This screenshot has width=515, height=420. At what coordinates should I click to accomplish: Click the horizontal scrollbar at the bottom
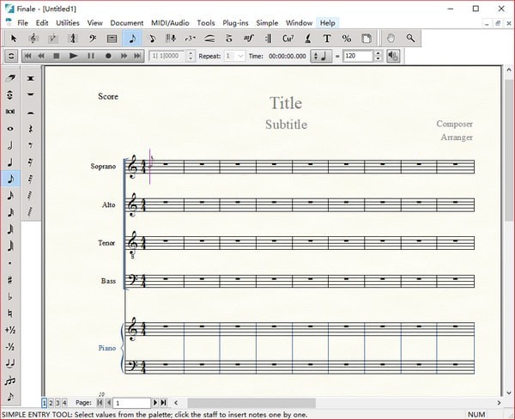point(251,402)
